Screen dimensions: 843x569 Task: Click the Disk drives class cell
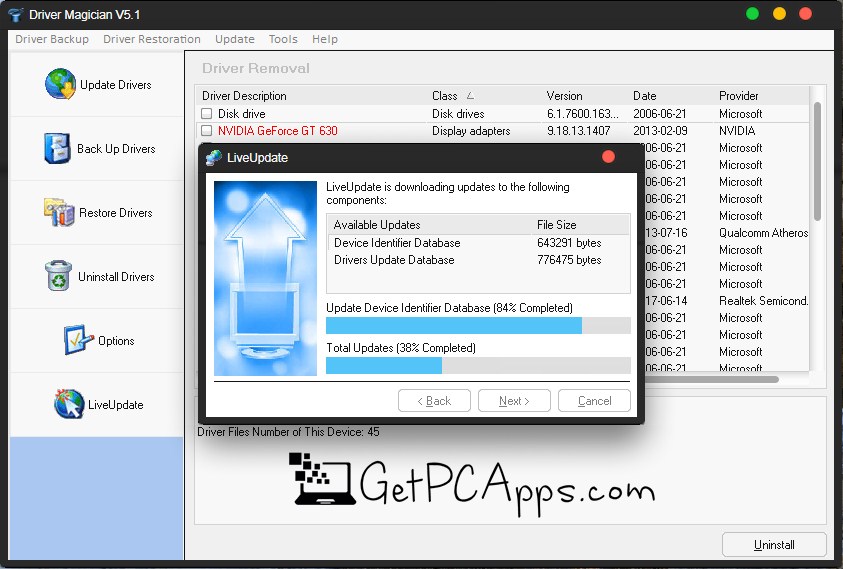pos(458,113)
